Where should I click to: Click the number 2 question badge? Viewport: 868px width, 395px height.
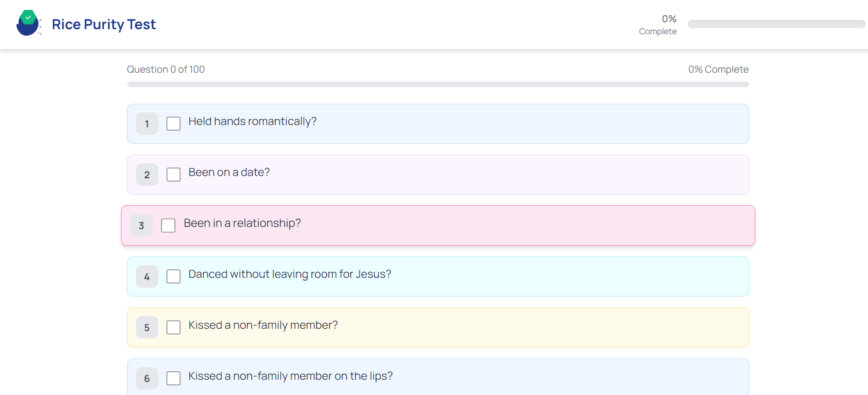(x=147, y=175)
